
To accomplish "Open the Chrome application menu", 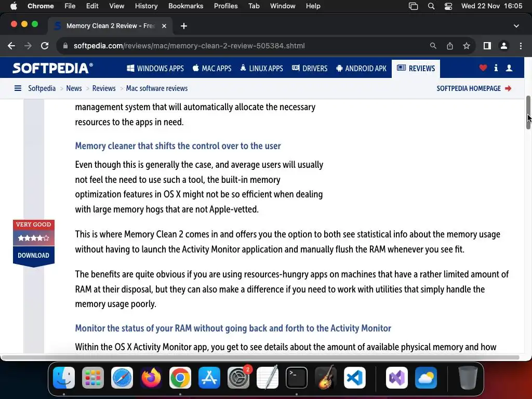I will [41, 6].
